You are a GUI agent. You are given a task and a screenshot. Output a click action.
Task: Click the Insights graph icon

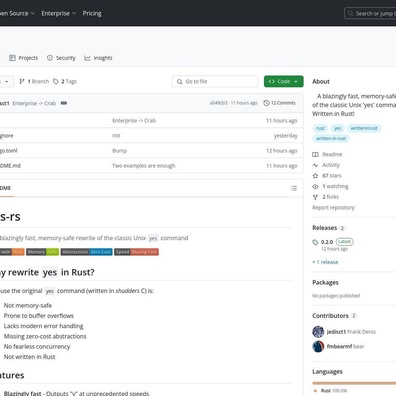(87, 58)
